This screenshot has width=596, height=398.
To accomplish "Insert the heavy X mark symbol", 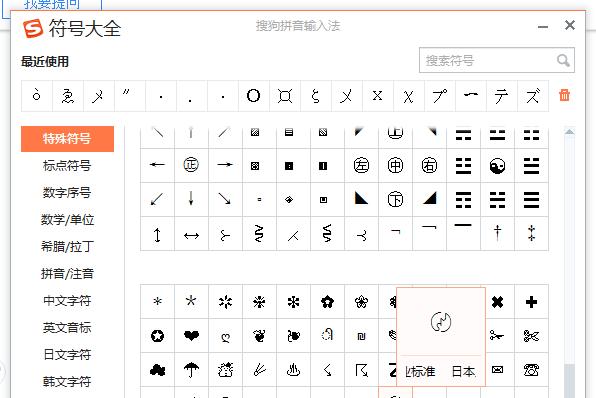I will 497,302.
